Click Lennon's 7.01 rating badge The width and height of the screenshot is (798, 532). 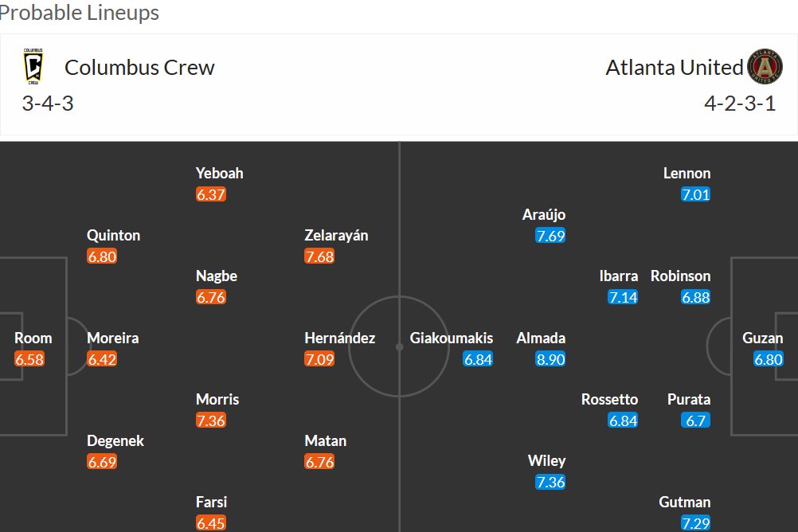[x=695, y=194]
